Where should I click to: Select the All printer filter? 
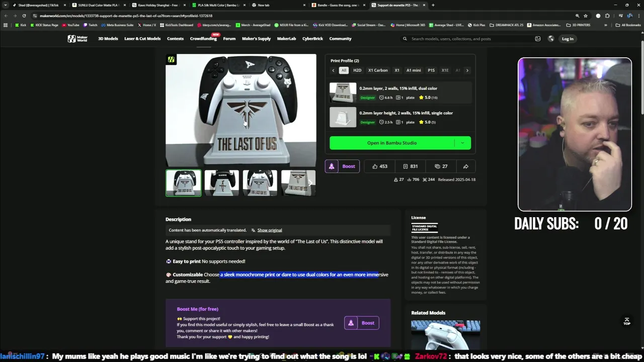[x=344, y=70]
